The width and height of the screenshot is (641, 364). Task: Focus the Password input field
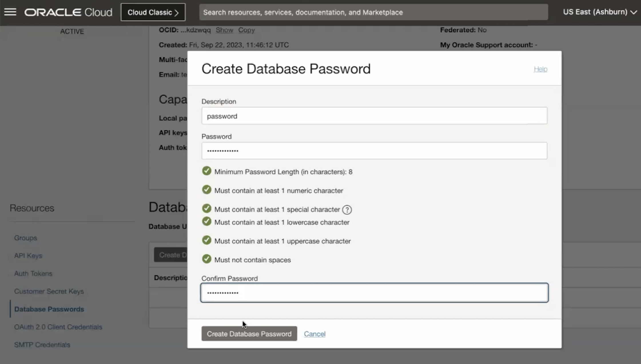pyautogui.click(x=374, y=151)
